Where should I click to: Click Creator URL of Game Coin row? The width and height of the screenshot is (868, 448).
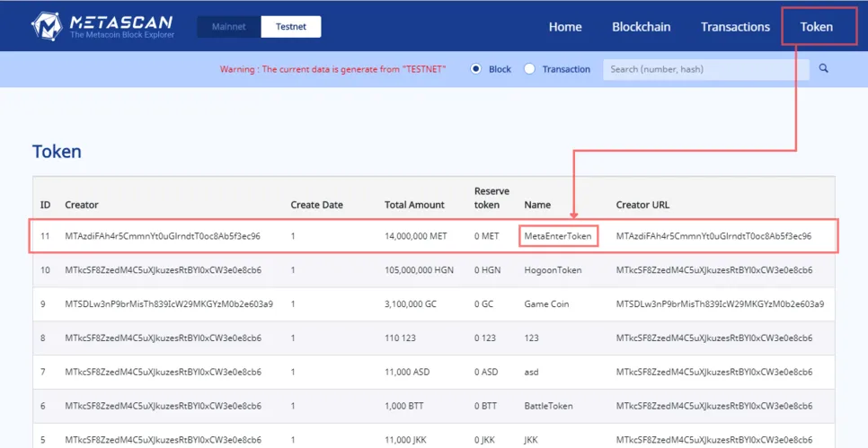tap(721, 303)
